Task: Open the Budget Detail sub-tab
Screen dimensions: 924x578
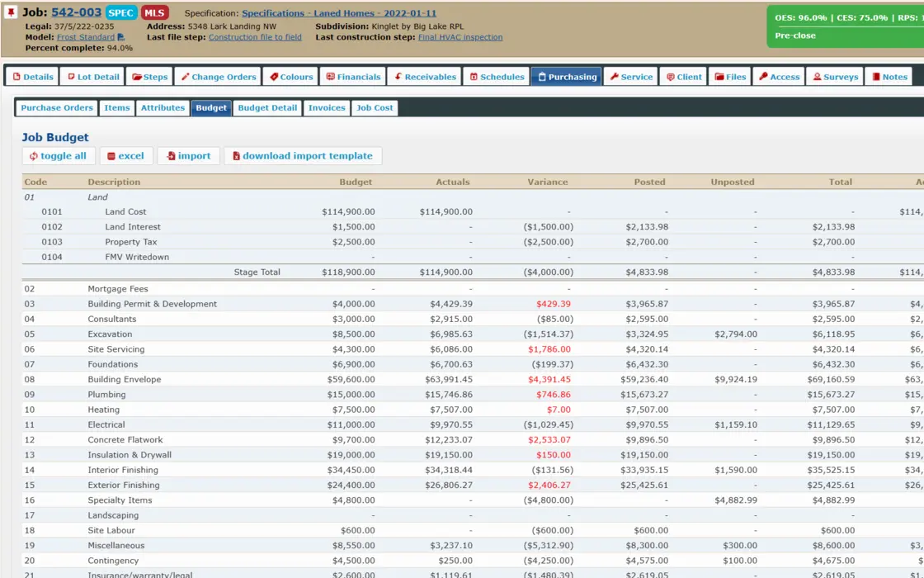Action: point(267,108)
